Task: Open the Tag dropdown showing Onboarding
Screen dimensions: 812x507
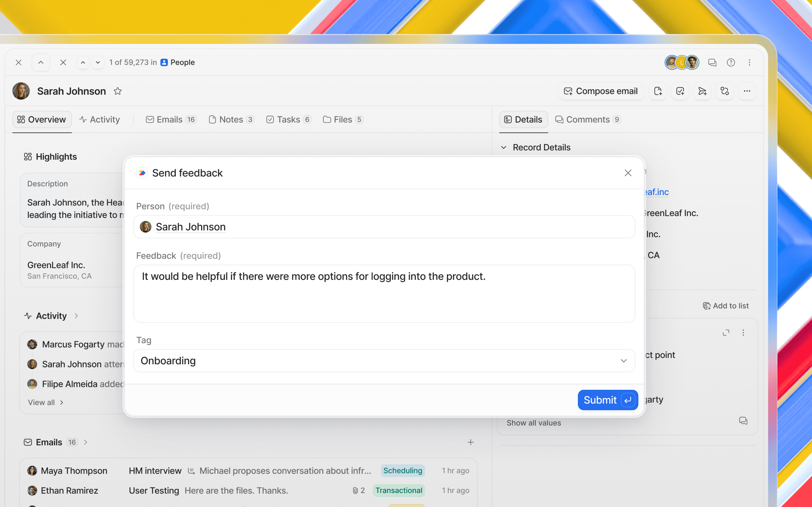Action: [384, 361]
